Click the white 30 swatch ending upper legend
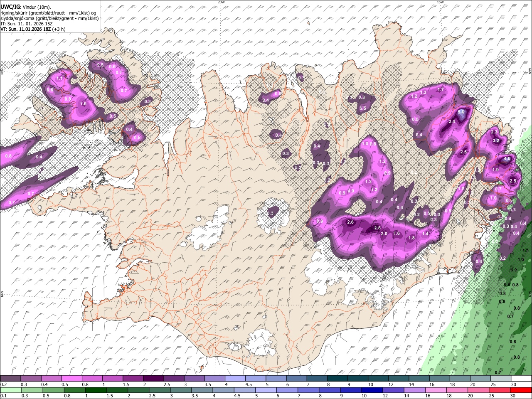This screenshot has height=399, width=532. click(x=521, y=379)
